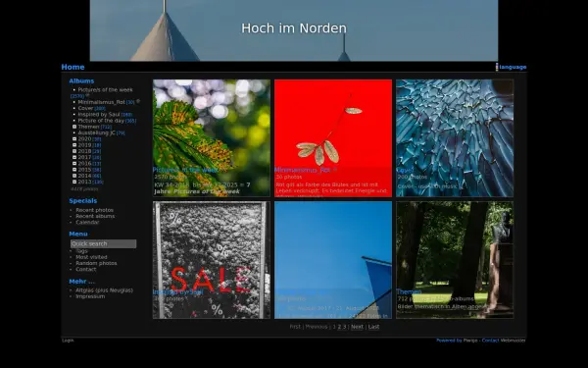
Task: Toggle the 2014 album expander
Action: pyautogui.click(x=74, y=176)
